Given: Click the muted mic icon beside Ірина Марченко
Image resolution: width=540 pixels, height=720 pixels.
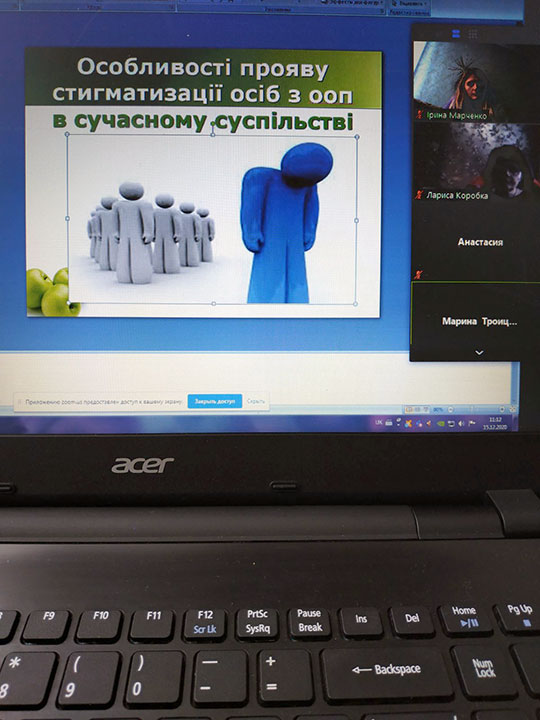Looking at the screenshot, I should point(419,115).
